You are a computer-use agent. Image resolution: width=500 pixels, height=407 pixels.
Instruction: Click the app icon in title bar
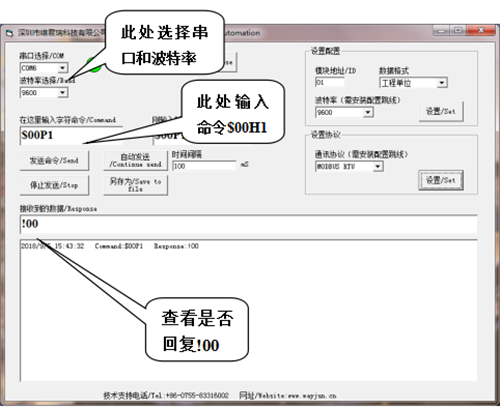(9, 33)
